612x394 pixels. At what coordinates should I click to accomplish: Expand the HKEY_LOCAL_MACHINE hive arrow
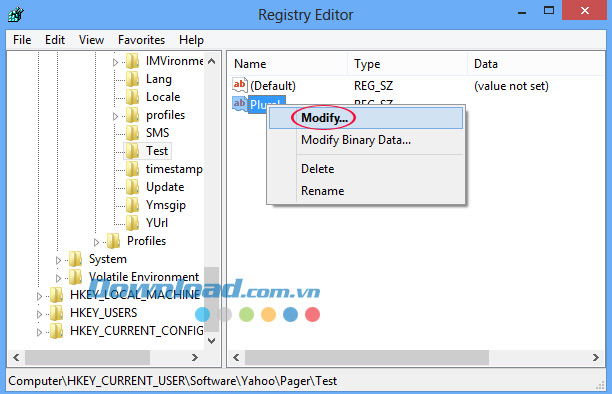click(39, 296)
